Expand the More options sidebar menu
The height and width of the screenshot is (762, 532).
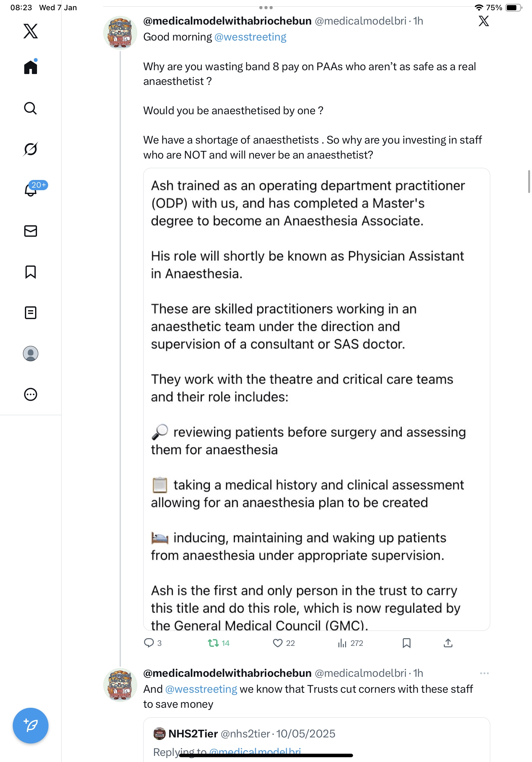31,394
